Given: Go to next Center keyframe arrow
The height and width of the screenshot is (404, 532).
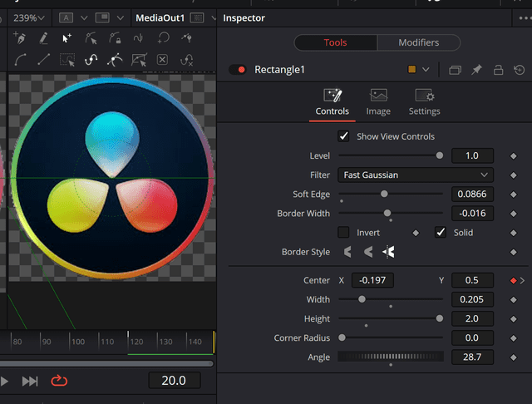Looking at the screenshot, I should click(x=523, y=280).
